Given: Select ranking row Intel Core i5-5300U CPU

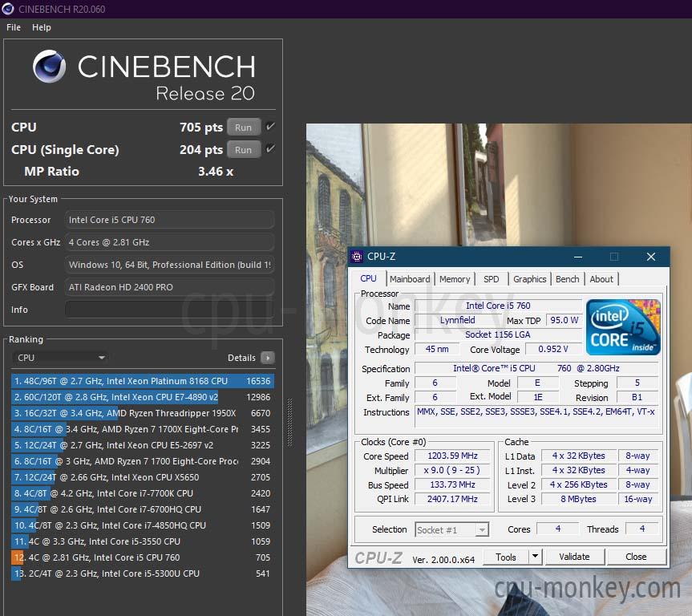Looking at the screenshot, I should (x=143, y=573).
